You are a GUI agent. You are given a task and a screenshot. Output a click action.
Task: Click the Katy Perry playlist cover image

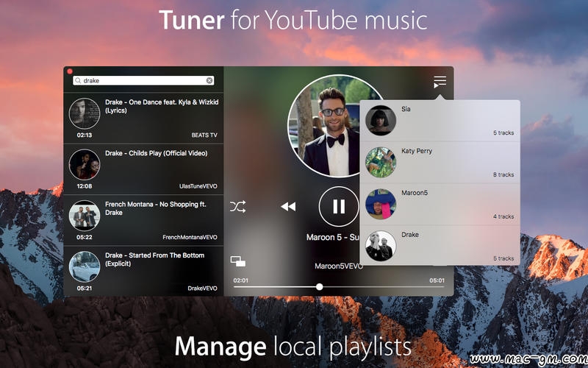(x=381, y=162)
